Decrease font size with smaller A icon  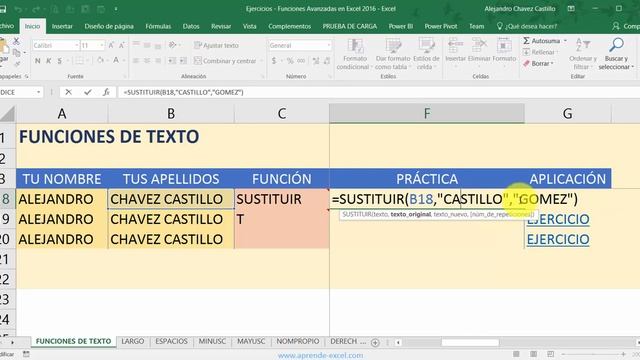(x=122, y=45)
